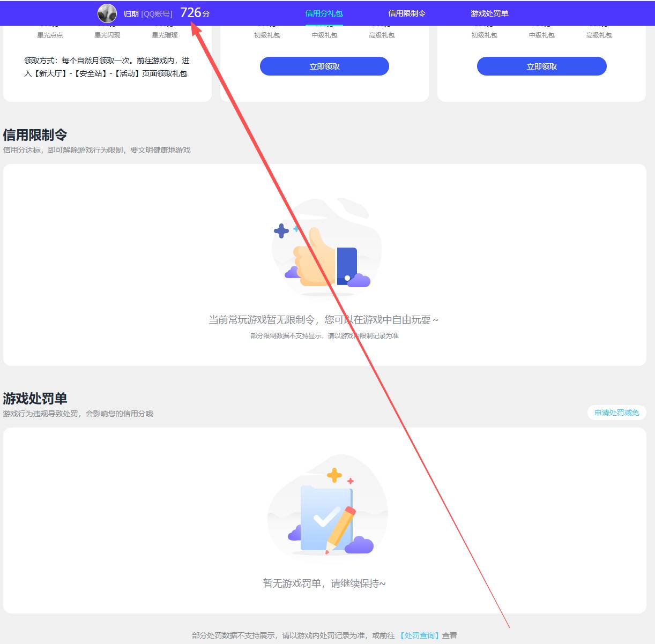Click the middle 立即领取 button
This screenshot has width=655, height=644.
click(x=324, y=66)
